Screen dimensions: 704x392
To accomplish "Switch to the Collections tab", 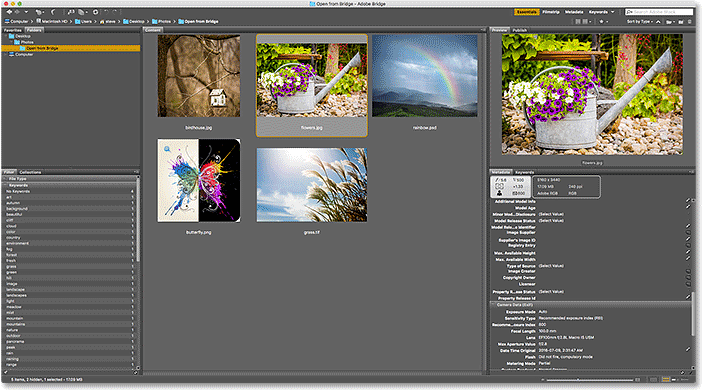I will (30, 172).
